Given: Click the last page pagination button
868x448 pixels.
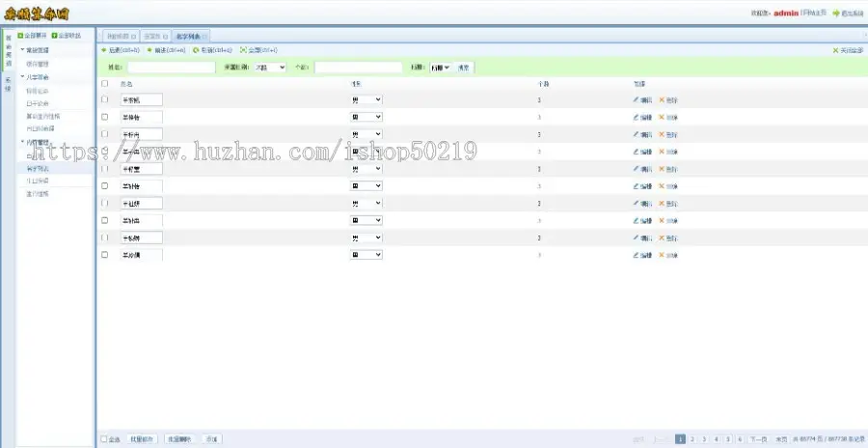Looking at the screenshot, I should (781, 439).
